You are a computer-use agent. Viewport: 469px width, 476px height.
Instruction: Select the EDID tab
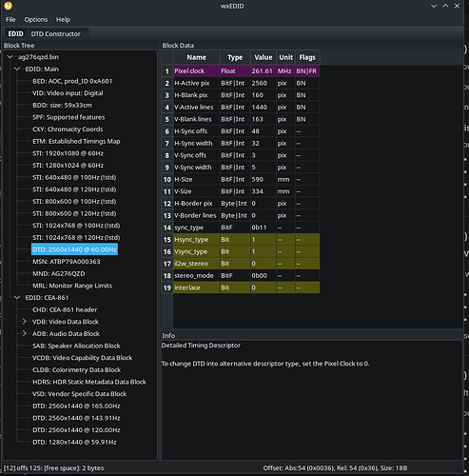click(x=15, y=34)
